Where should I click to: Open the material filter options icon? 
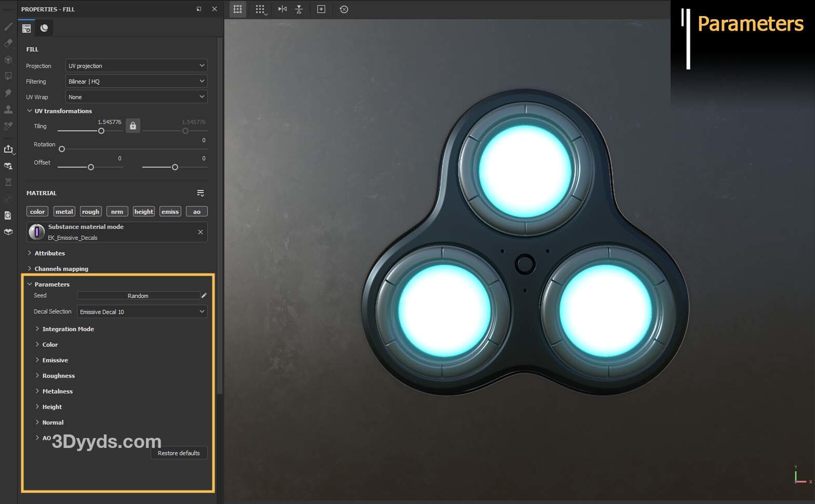(201, 193)
